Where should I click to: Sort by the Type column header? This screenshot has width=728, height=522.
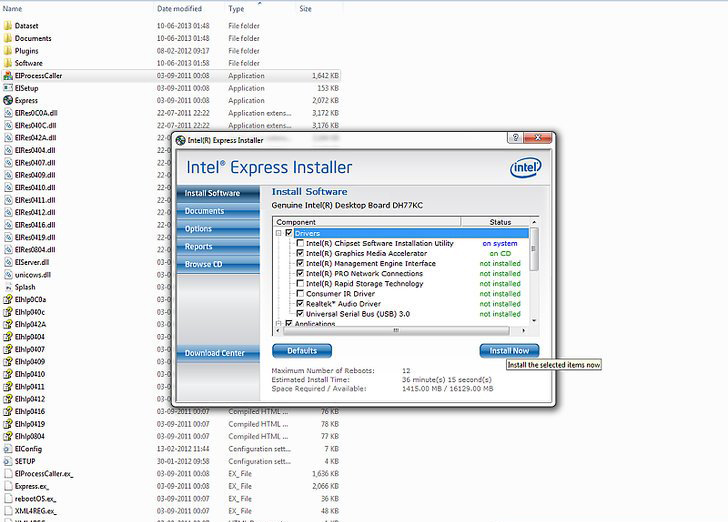[236, 8]
